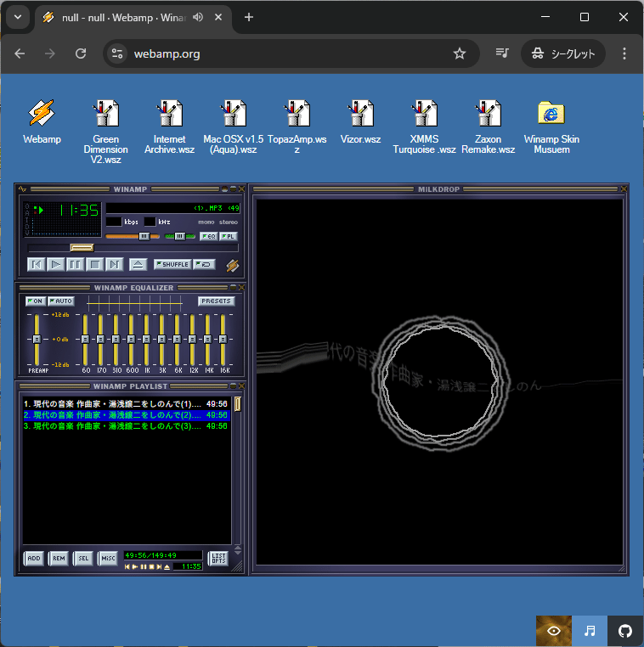Skip to the next track
The width and height of the screenshot is (644, 647).
[x=115, y=264]
